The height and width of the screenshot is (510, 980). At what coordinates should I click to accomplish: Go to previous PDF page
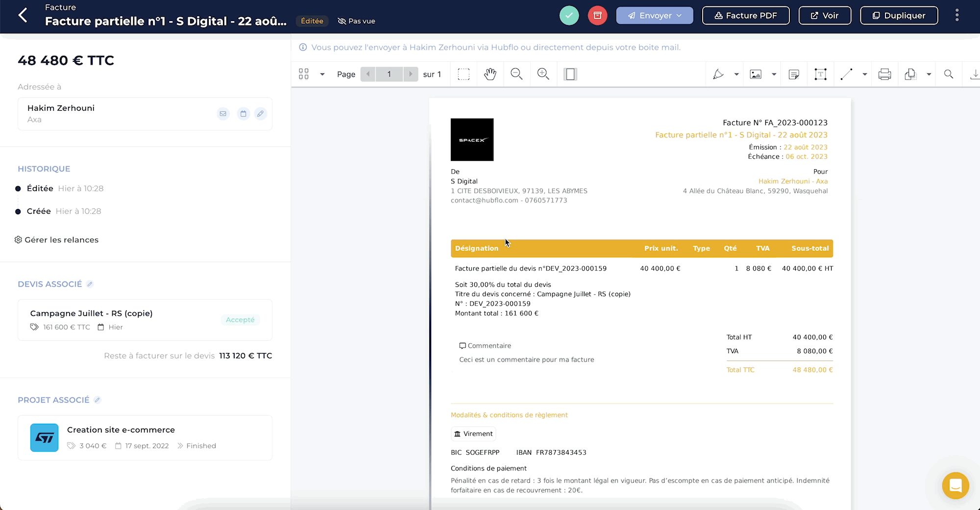click(x=368, y=74)
